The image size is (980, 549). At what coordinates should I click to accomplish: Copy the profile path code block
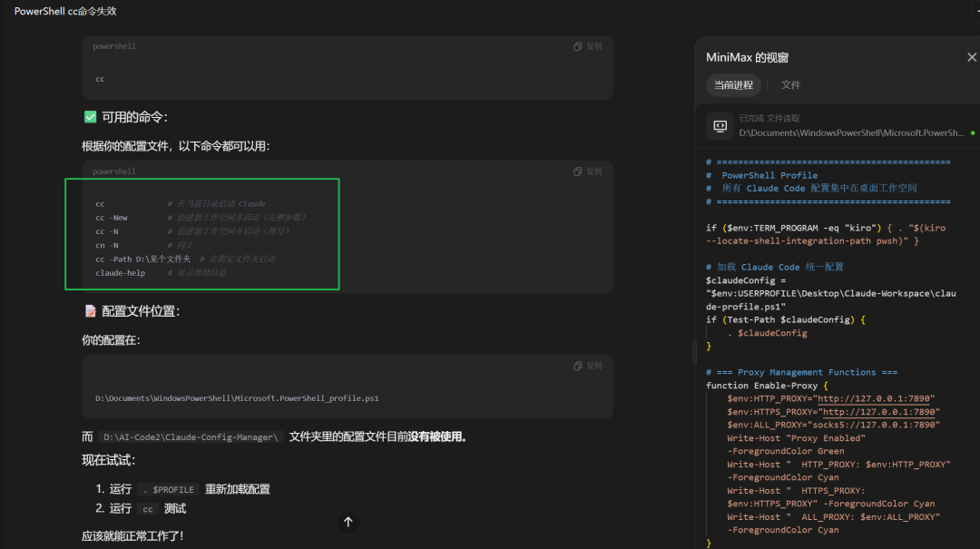(587, 366)
